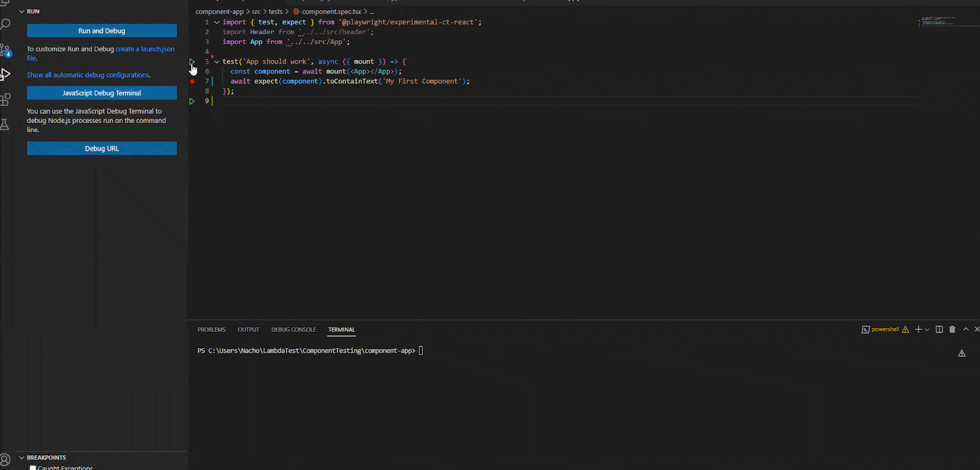The height and width of the screenshot is (470, 980).
Task: Select the TERMINAL tab
Action: [x=341, y=330]
